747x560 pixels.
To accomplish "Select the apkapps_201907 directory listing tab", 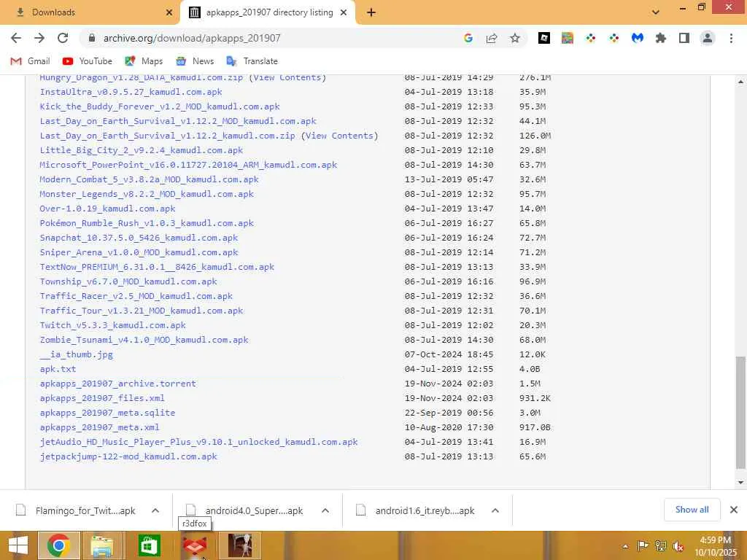I will pos(268,12).
